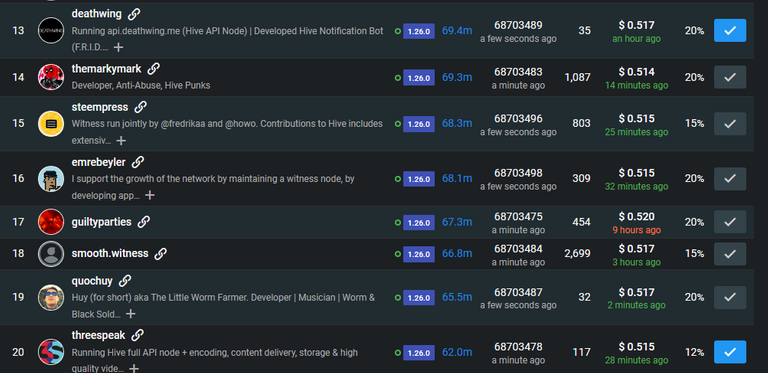Select block number 68703498
Screen dimensions: 768x373
pos(518,173)
